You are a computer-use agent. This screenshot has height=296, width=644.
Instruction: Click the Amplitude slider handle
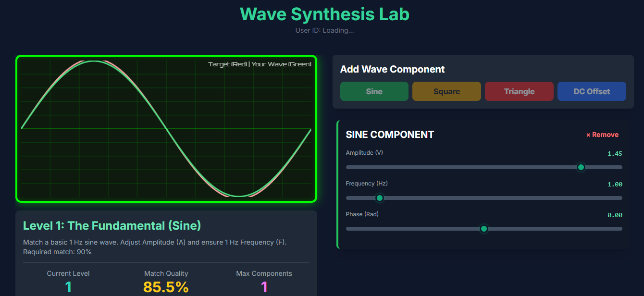(x=581, y=167)
